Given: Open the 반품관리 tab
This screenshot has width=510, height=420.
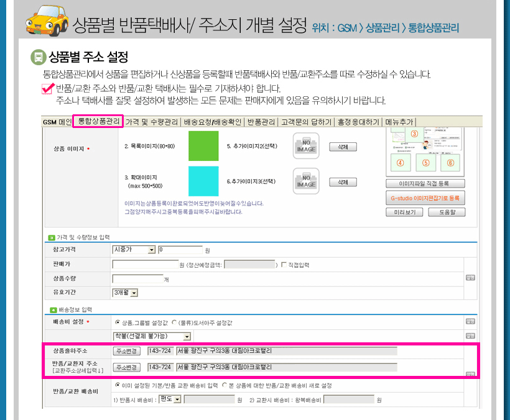Looking at the screenshot, I should point(261,122).
